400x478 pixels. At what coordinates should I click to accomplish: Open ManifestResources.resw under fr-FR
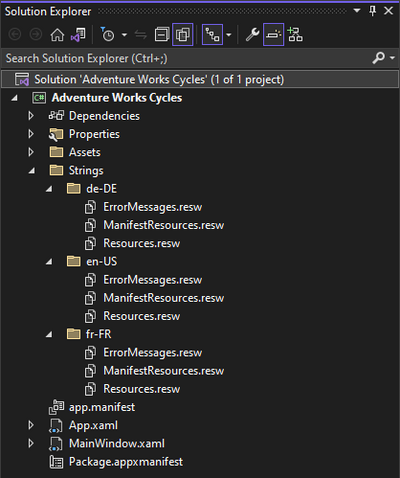(163, 371)
